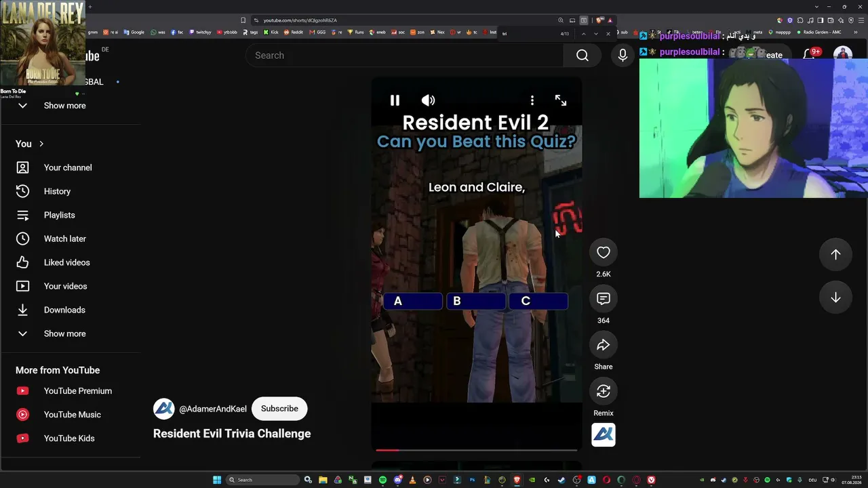Bookmark this page via address bar icon
Viewport: 868px width, 488px height.
[243, 20]
